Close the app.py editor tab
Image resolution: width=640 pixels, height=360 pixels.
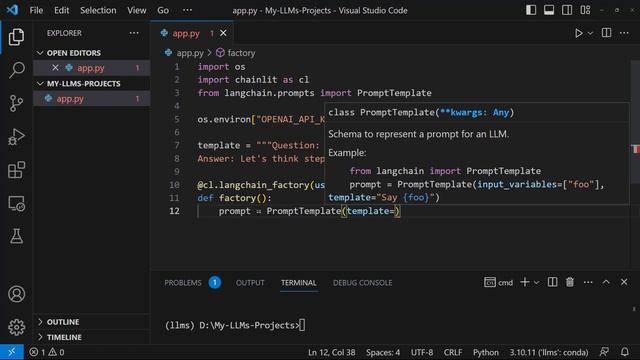223,33
